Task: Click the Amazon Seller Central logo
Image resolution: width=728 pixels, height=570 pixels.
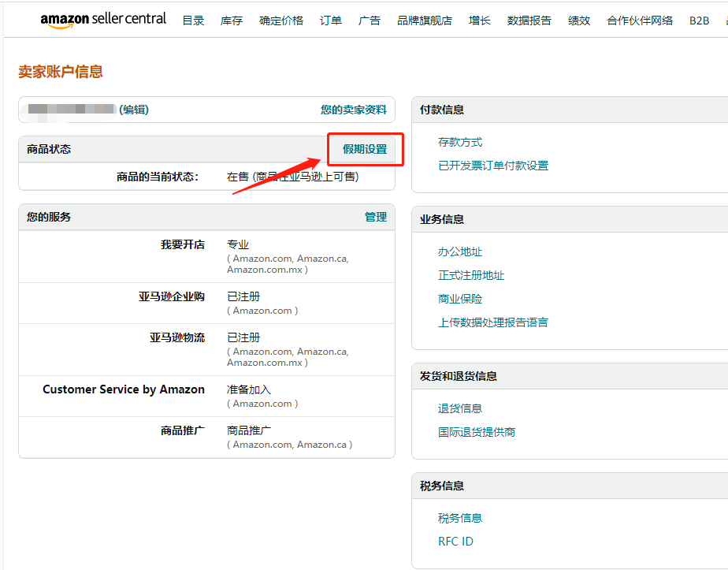Action: click(x=103, y=20)
